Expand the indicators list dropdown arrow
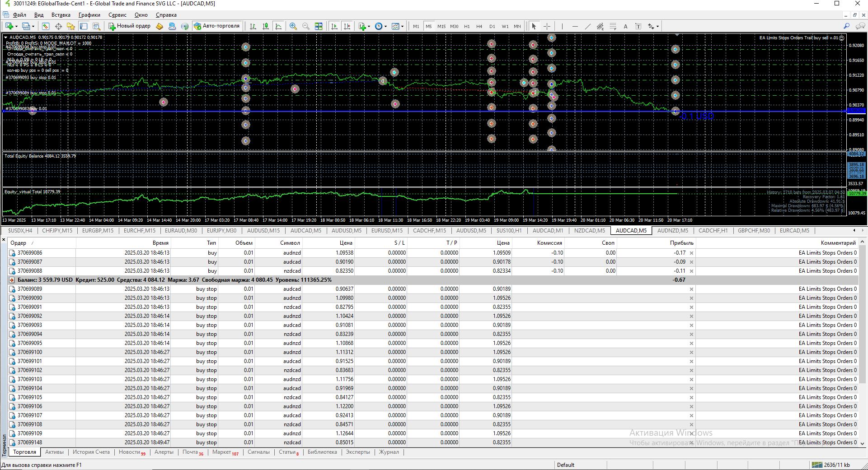This screenshot has height=470, width=868. click(x=369, y=26)
